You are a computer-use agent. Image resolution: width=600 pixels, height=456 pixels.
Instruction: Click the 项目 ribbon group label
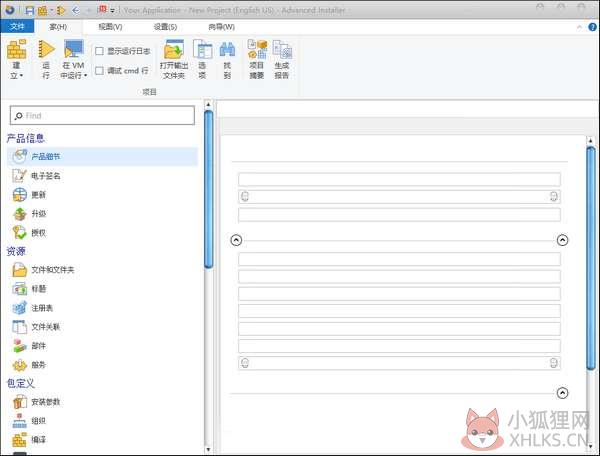coord(149,92)
